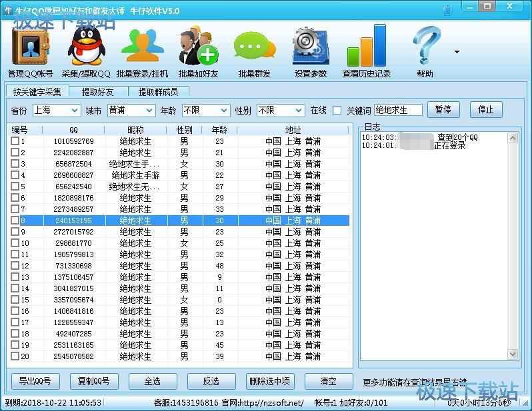Select QQ number 731330698
Image resolution: width=532 pixels, height=411 pixels.
tap(73, 266)
